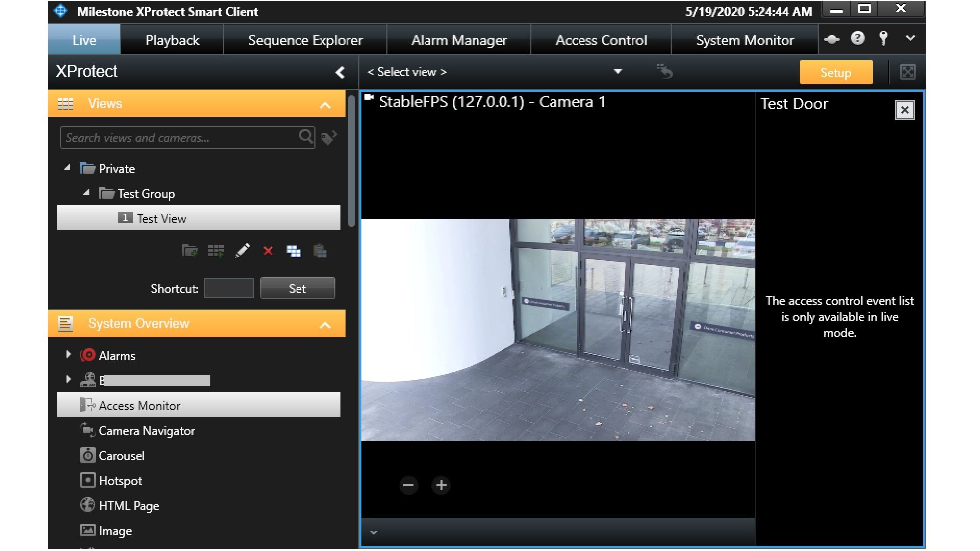Collapse the Test Group tree arrow
This screenshot has height=551, width=980.
click(86, 192)
